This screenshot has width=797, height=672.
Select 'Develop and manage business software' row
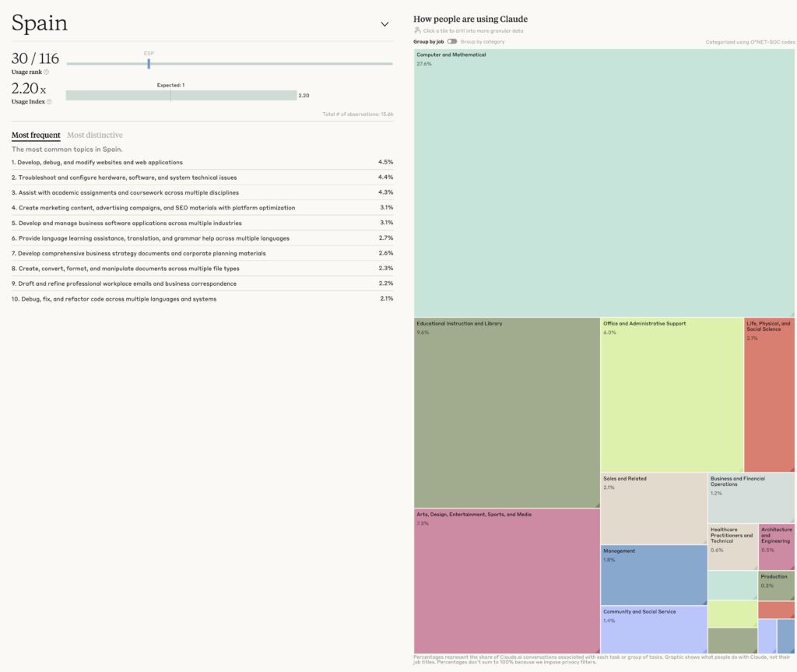point(202,223)
